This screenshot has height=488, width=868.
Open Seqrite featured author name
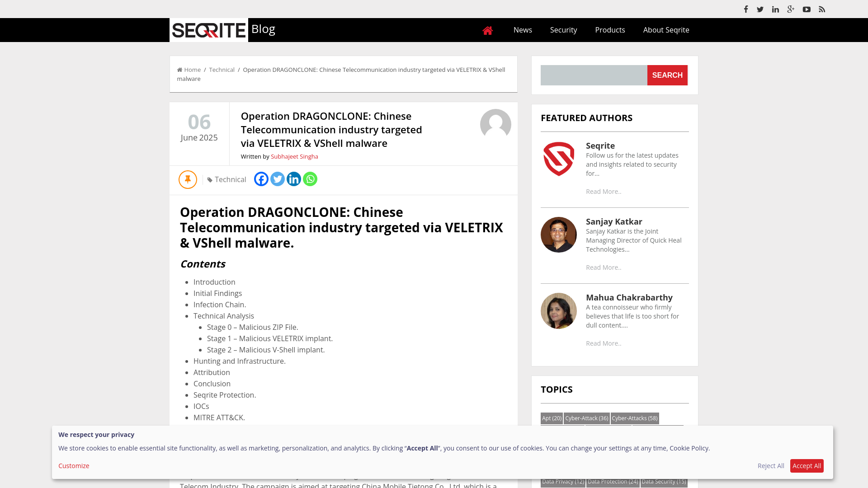[x=600, y=145]
